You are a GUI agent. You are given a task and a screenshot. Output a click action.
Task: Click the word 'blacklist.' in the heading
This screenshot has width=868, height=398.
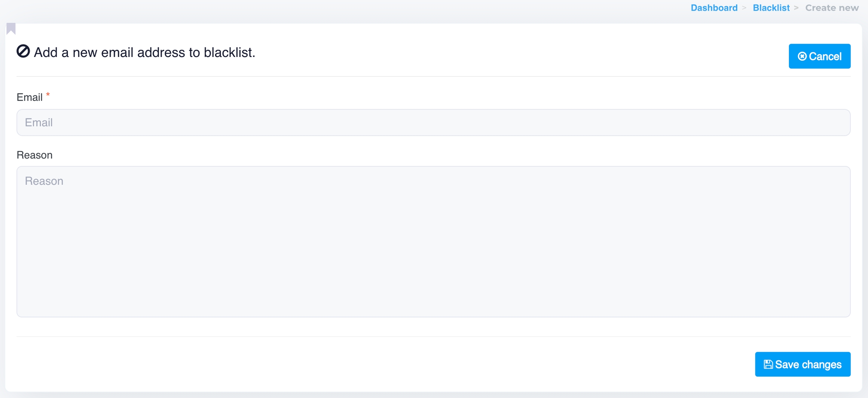[x=229, y=52]
